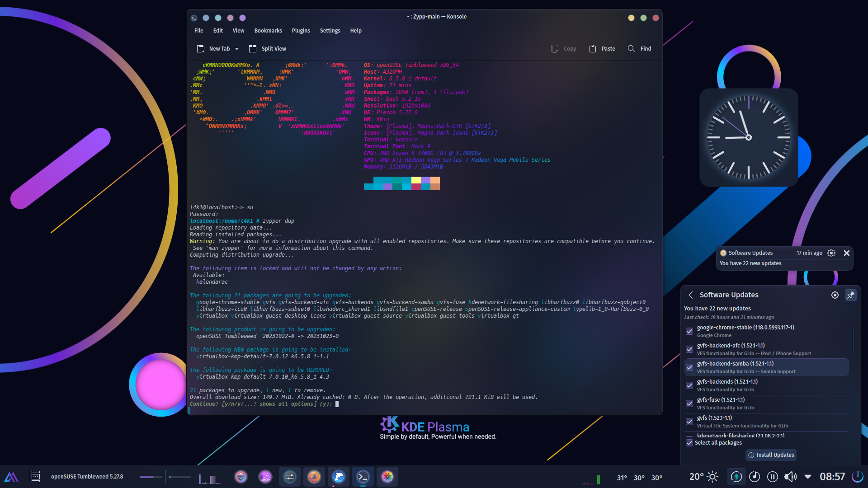Open the SHOP app icon in taskbar

(x=265, y=477)
